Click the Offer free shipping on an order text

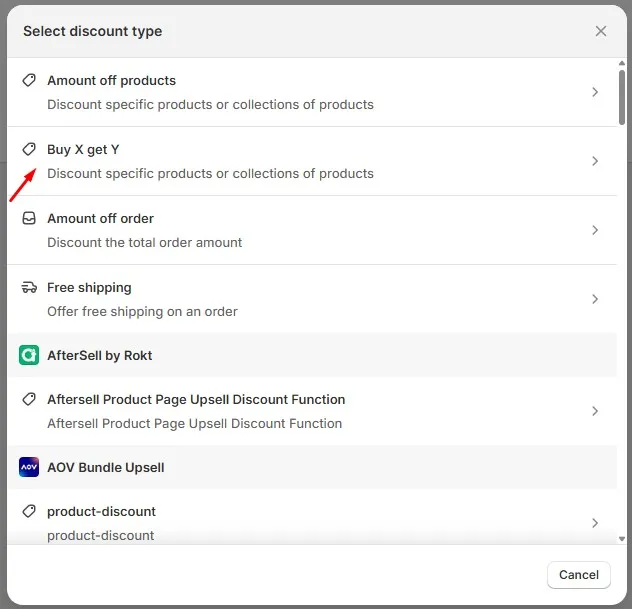click(x=142, y=312)
